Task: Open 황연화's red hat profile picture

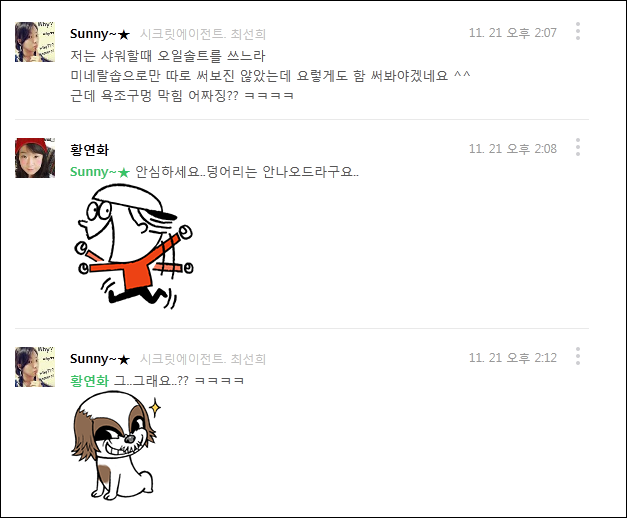Action: tap(35, 158)
